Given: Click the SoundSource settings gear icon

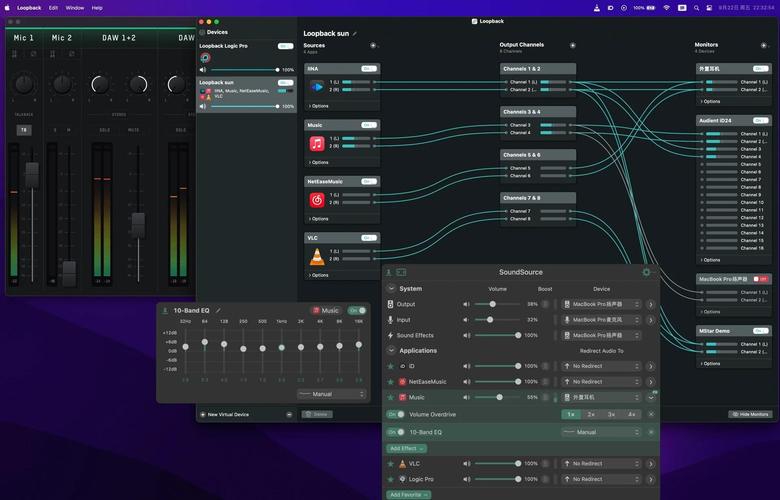Looking at the screenshot, I should [646, 272].
